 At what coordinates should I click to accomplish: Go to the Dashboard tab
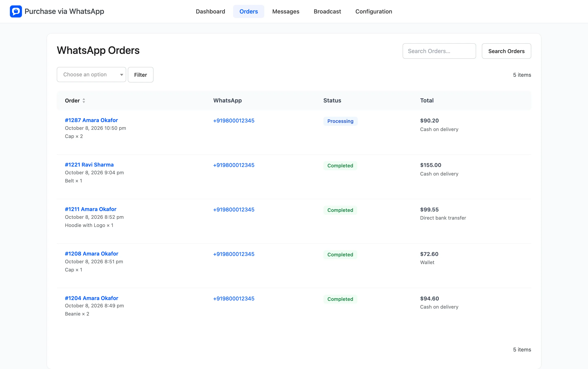tap(210, 11)
